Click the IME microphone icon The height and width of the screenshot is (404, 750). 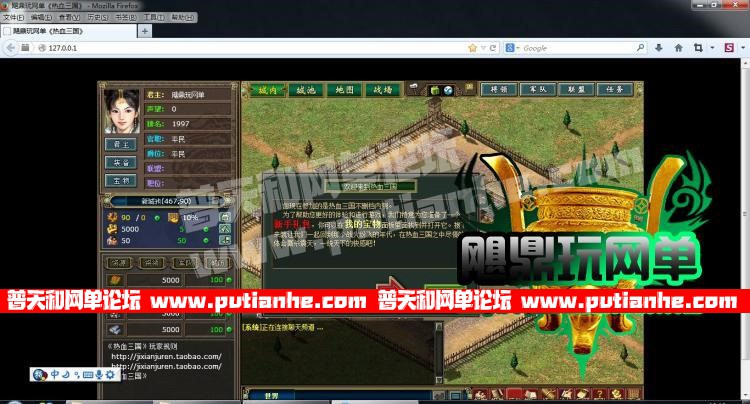pos(99,374)
